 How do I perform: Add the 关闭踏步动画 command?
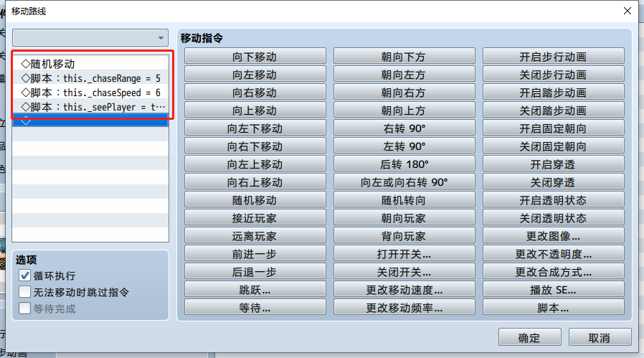coord(553,110)
